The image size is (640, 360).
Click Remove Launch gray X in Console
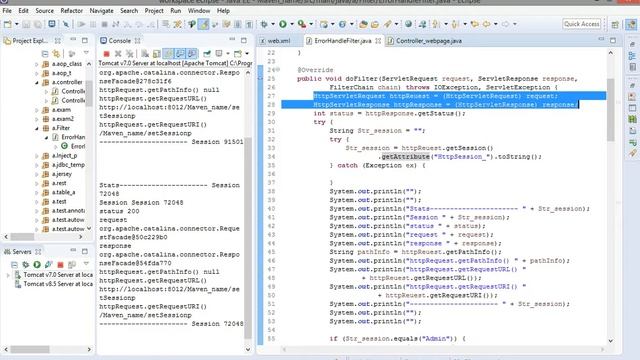coord(118,54)
